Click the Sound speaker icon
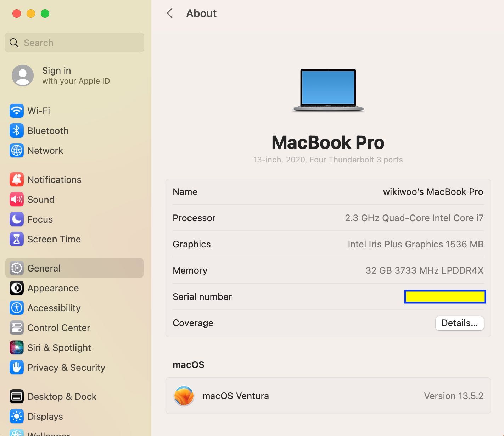 (x=17, y=200)
